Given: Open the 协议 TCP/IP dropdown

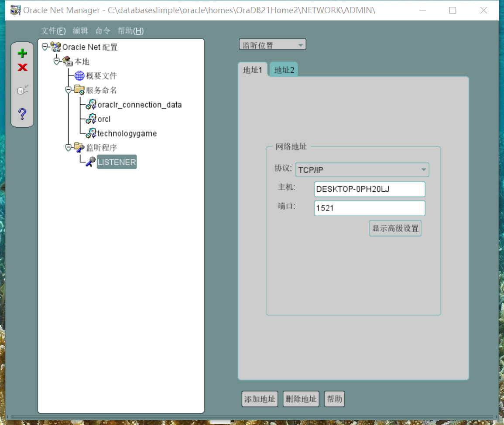Looking at the screenshot, I should [362, 170].
